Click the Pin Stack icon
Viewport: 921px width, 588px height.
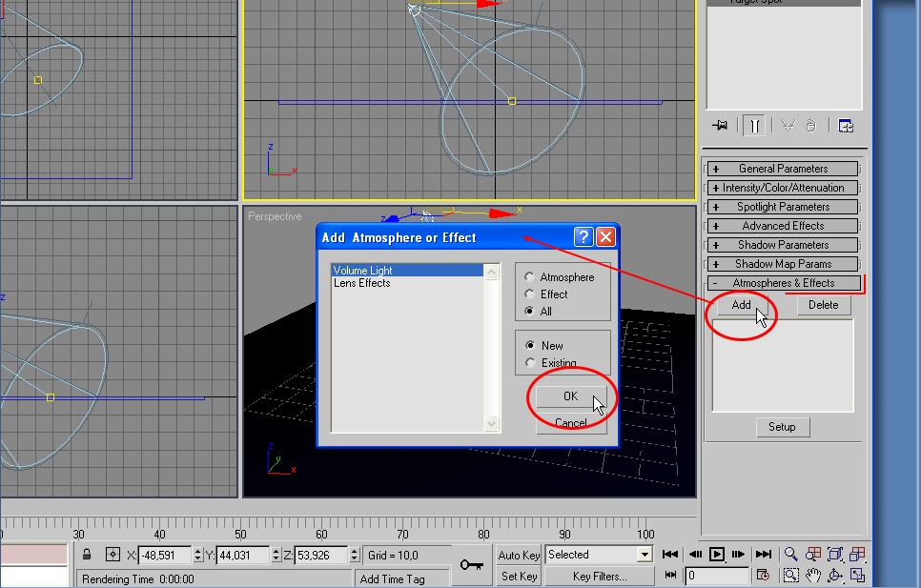(720, 126)
